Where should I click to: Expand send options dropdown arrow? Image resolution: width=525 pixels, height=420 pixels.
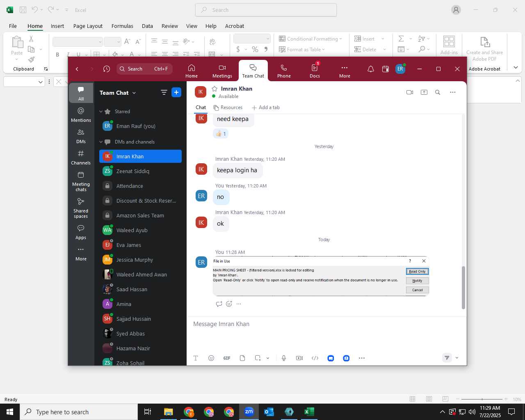pyautogui.click(x=457, y=358)
